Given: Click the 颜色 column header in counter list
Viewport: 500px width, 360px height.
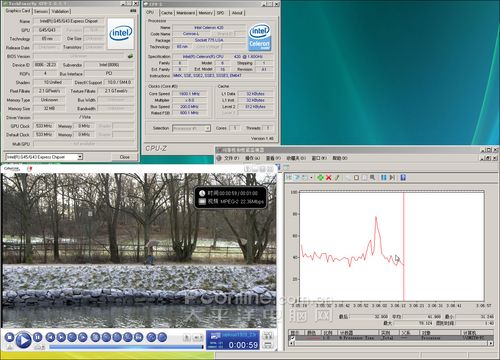Looking at the screenshot, I should point(312,333).
